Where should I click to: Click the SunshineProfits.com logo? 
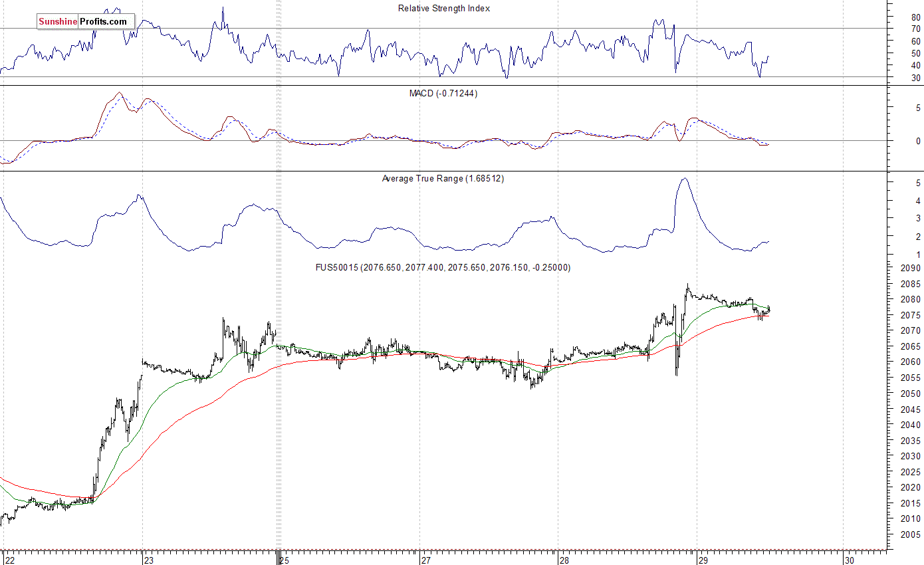84,22
